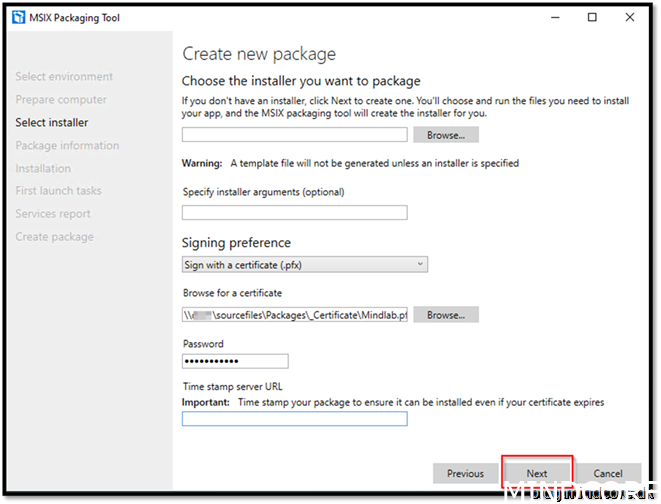Image resolution: width=661 pixels, height=504 pixels.
Task: Click the 'Create new package' heading
Action: coord(259,54)
